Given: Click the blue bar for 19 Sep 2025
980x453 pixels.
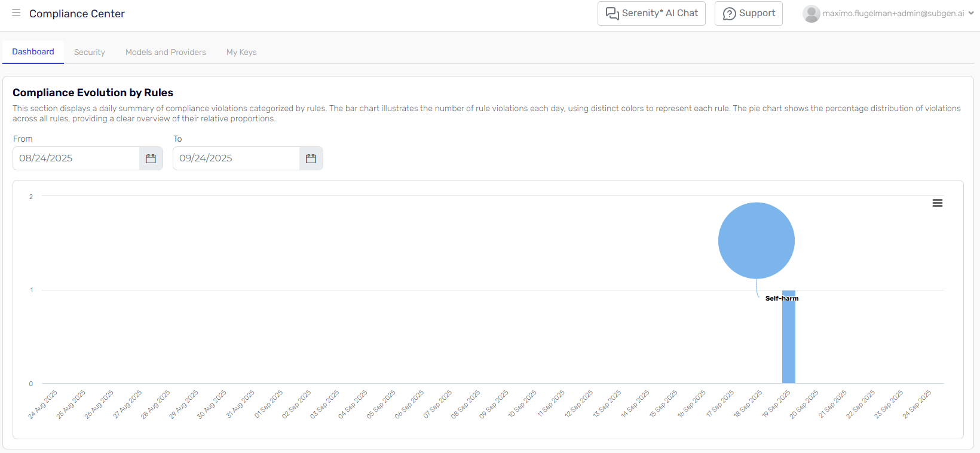Looking at the screenshot, I should tap(788, 341).
